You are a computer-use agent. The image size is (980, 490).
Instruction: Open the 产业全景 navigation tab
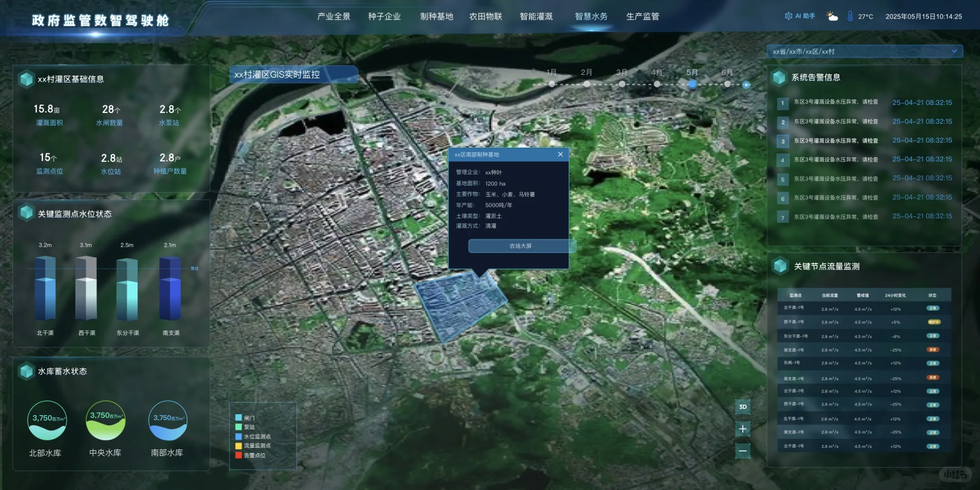tap(334, 17)
